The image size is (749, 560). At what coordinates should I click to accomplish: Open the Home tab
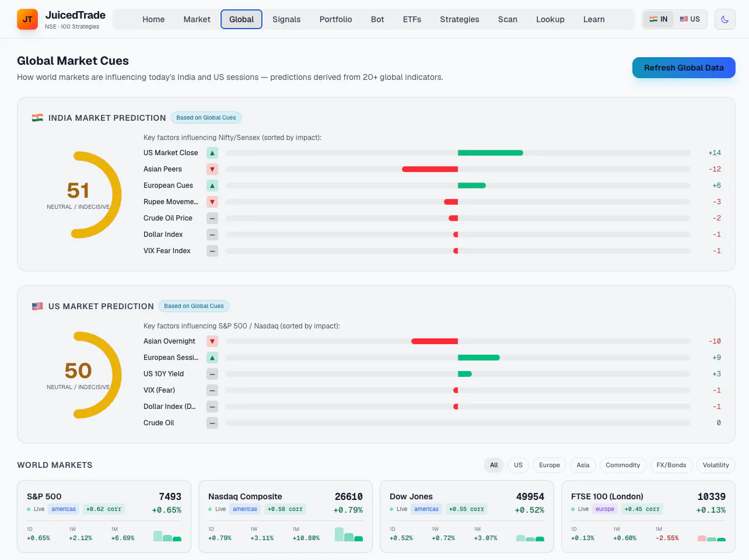pyautogui.click(x=153, y=19)
